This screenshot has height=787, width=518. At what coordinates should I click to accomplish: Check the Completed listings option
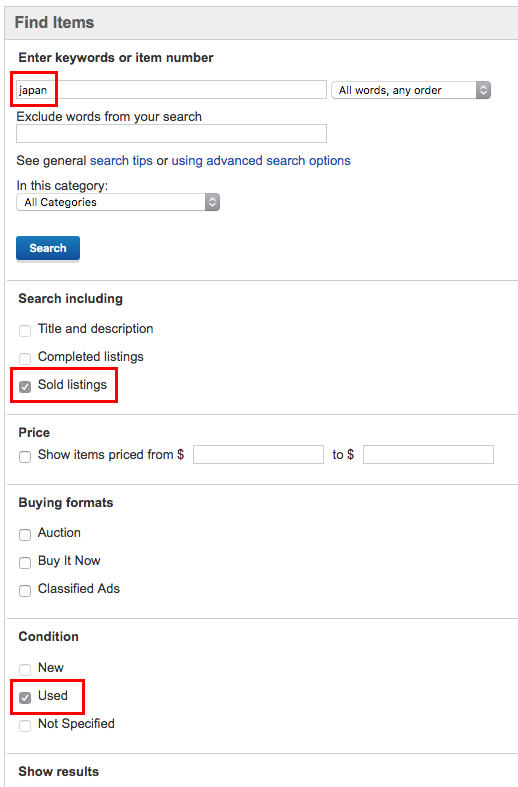click(25, 358)
